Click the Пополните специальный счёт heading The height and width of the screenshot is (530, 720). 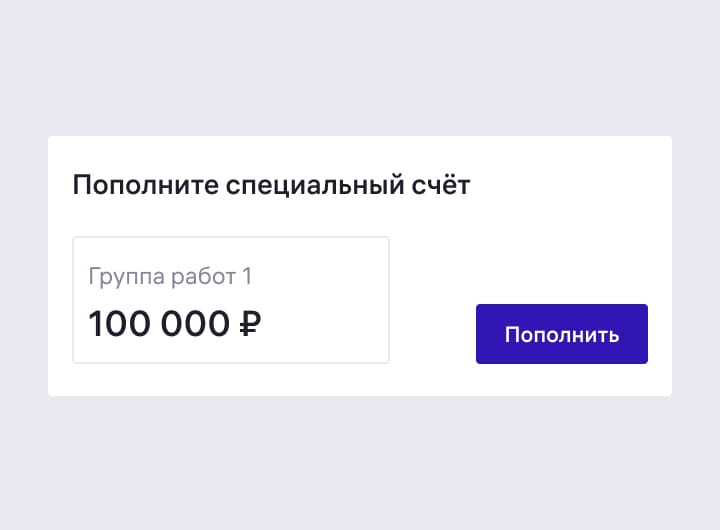tap(271, 185)
